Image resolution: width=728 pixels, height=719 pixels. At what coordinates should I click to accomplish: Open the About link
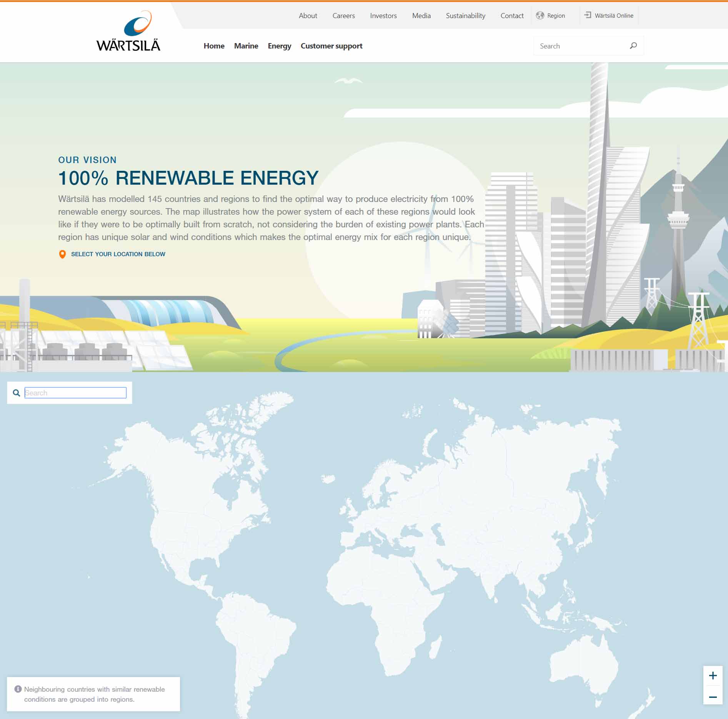click(x=308, y=16)
